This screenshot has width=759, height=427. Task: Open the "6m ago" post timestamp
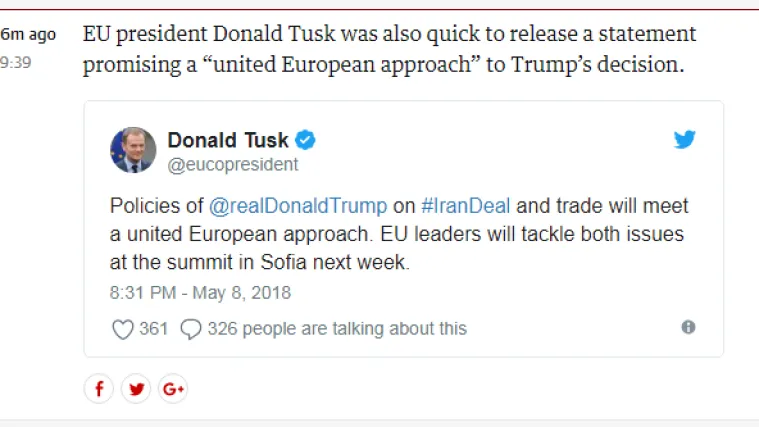tap(28, 35)
